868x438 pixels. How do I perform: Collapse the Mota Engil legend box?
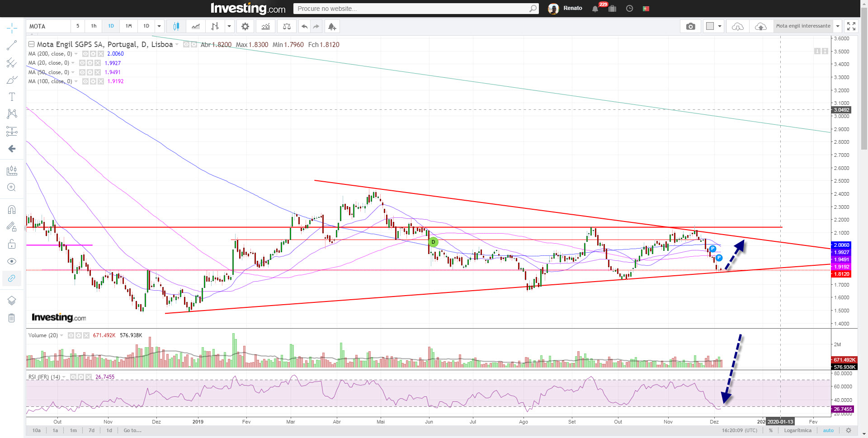pos(32,44)
